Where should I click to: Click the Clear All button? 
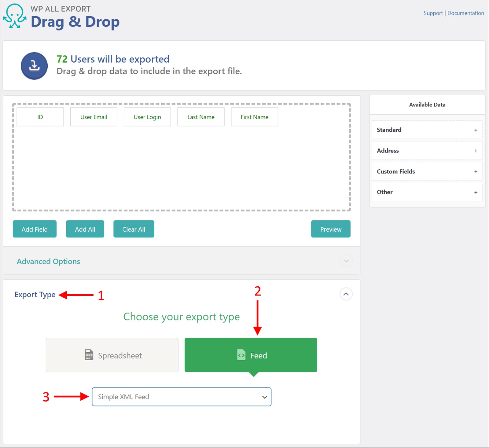tap(134, 229)
